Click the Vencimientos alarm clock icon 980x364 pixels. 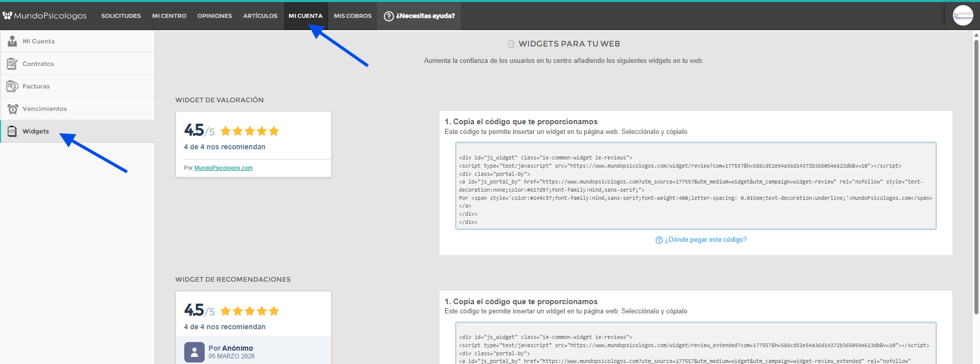(12, 109)
